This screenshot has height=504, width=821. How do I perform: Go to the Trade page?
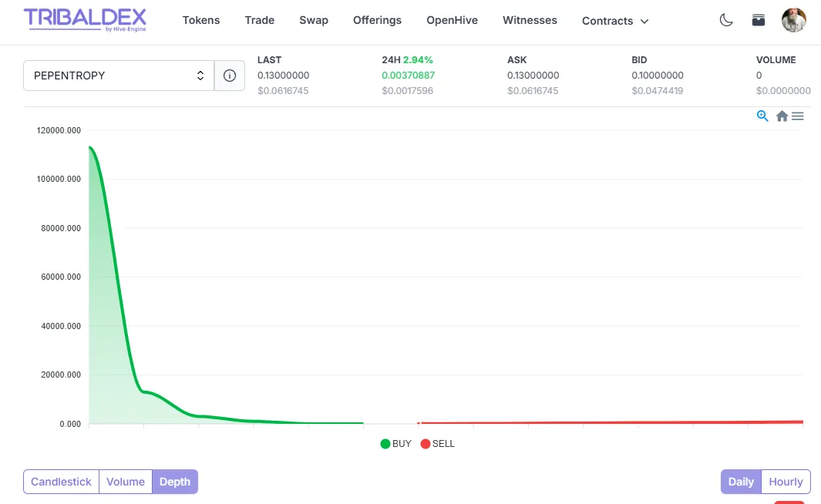pyautogui.click(x=260, y=20)
